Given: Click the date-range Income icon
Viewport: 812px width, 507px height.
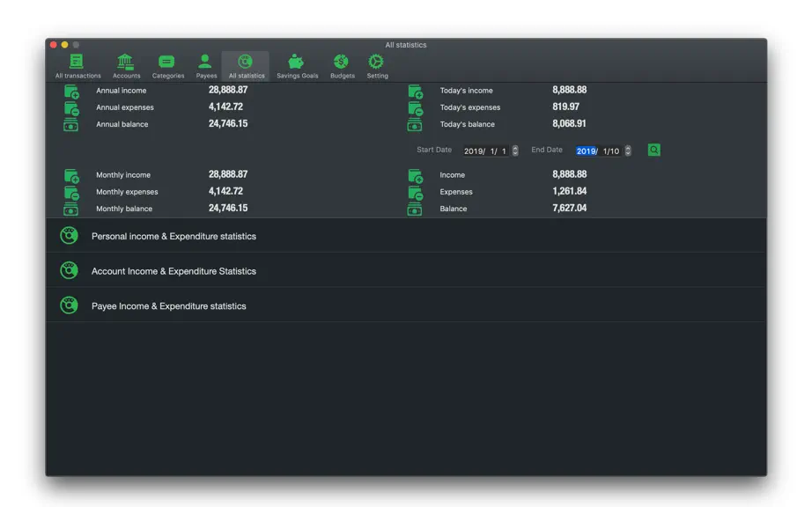Looking at the screenshot, I should coord(416,176).
